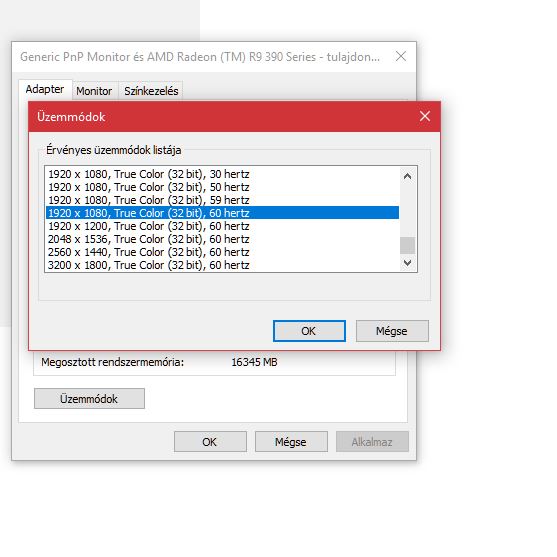This screenshot has height=557, width=557.
Task: Switch to the Adapter tab
Action: [x=45, y=89]
